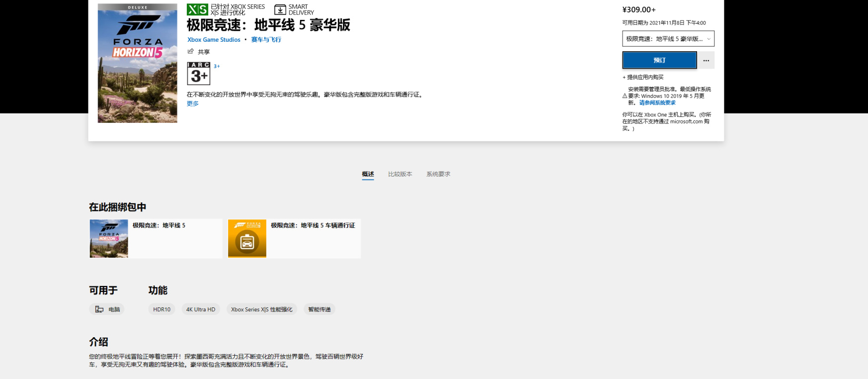Click the share arrow icon

click(190, 51)
